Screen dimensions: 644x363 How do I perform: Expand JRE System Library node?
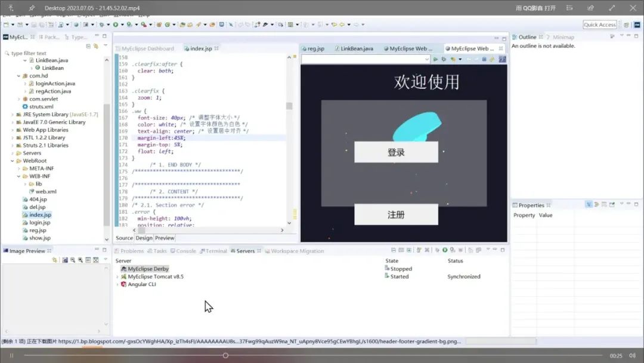13,115
